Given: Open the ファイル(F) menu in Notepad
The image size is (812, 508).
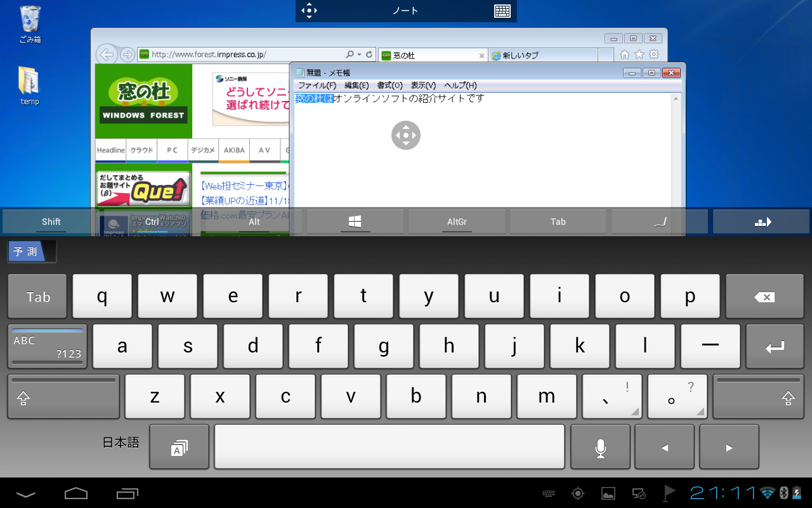Looking at the screenshot, I should pos(317,85).
